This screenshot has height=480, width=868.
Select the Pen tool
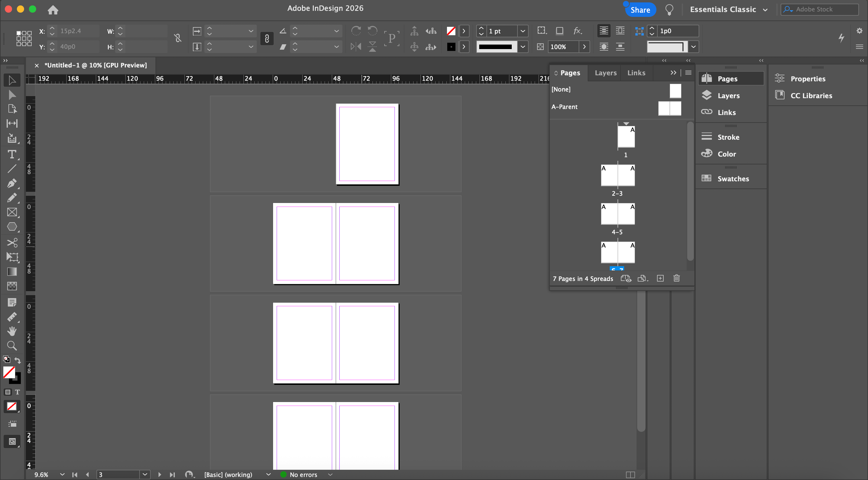12,183
